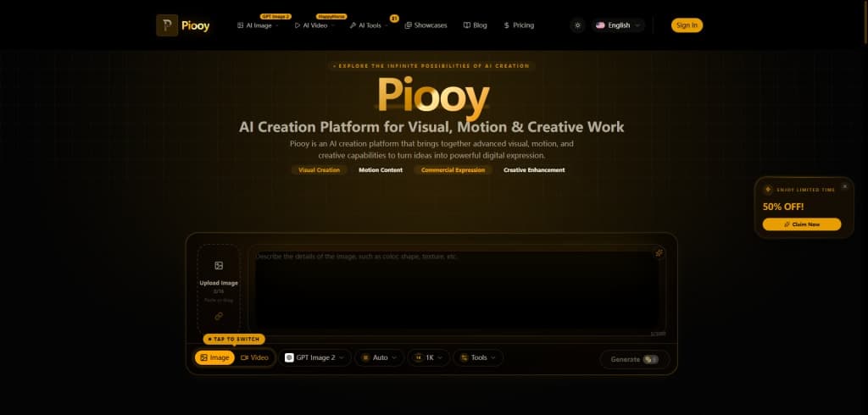
Task: Focus the image description prompt field
Action: point(457,290)
